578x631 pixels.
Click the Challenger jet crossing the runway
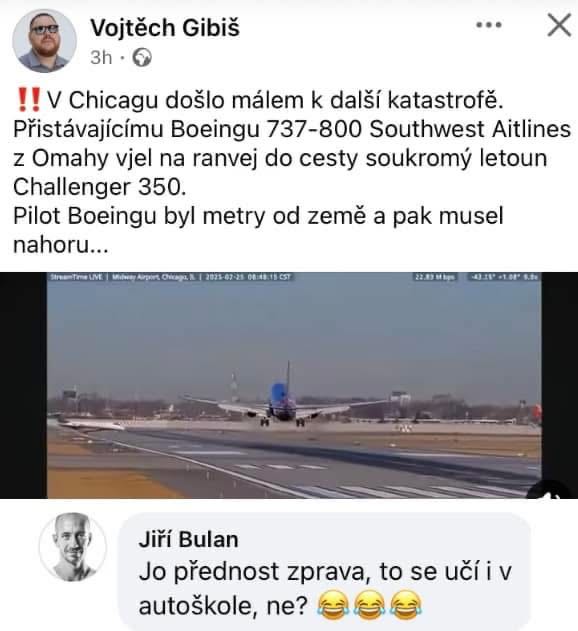click(x=91, y=424)
